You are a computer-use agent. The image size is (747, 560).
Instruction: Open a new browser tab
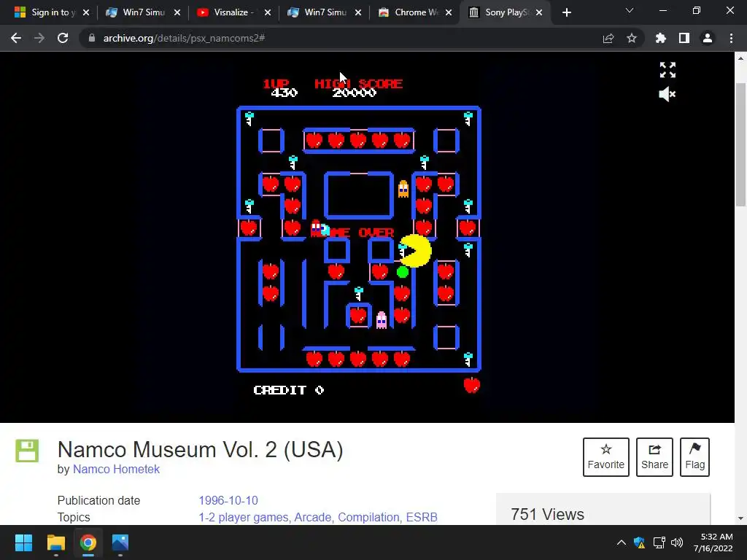point(566,12)
